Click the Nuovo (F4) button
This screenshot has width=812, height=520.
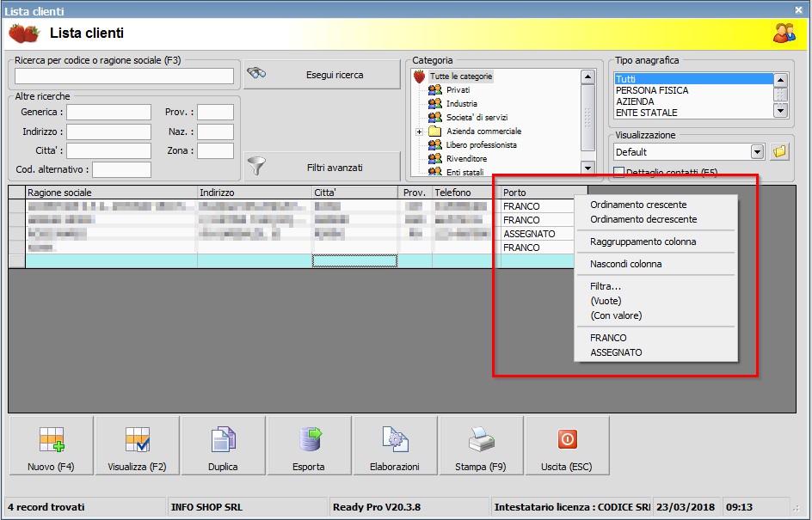(x=52, y=445)
